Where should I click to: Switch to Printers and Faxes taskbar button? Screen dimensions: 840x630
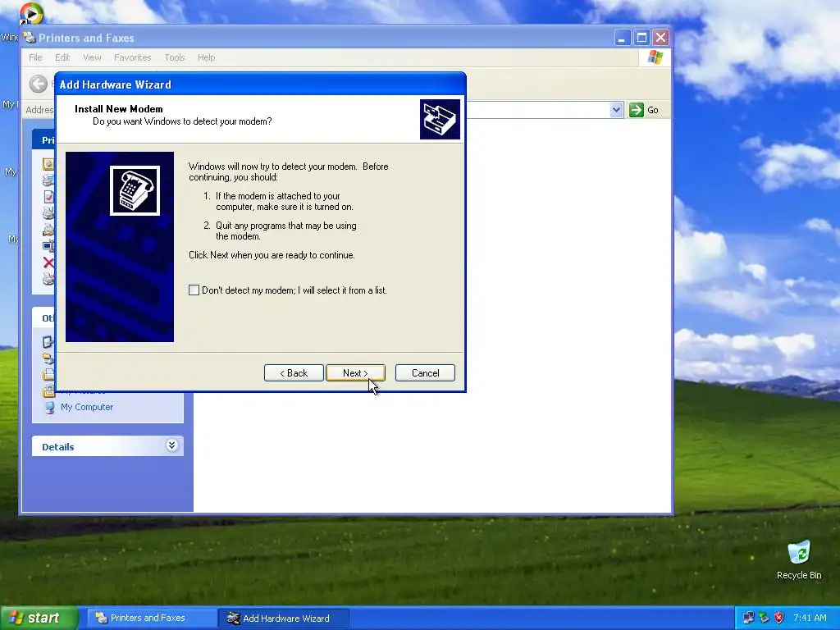[x=152, y=619]
